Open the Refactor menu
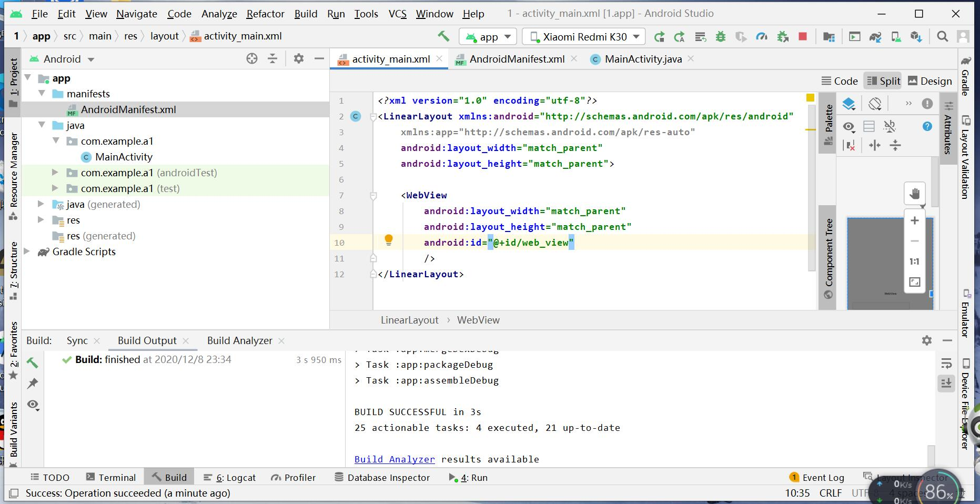Viewport: 980px width, 504px height. pos(265,14)
